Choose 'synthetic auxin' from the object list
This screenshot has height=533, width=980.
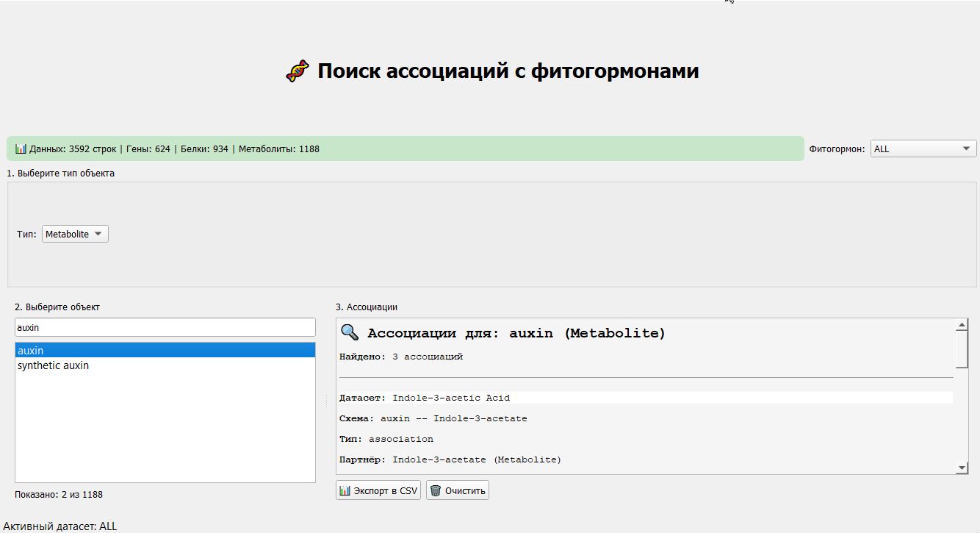click(x=53, y=365)
